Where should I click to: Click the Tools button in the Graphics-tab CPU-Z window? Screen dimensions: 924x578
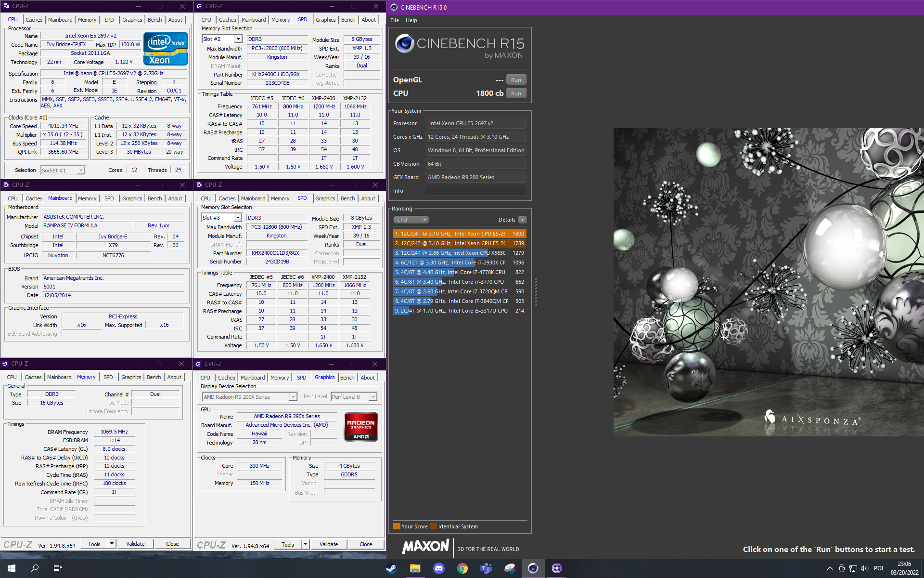pyautogui.click(x=288, y=544)
